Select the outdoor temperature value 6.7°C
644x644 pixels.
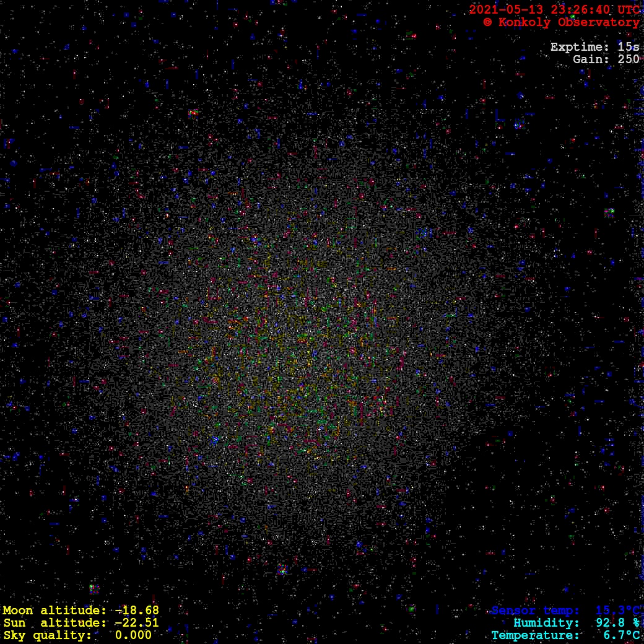coord(620,635)
